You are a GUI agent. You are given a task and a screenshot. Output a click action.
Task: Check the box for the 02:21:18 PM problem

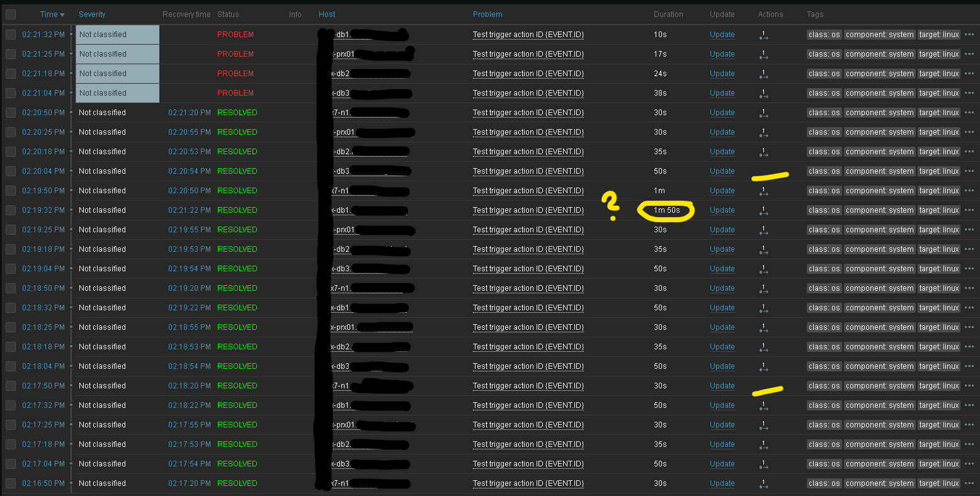[11, 74]
